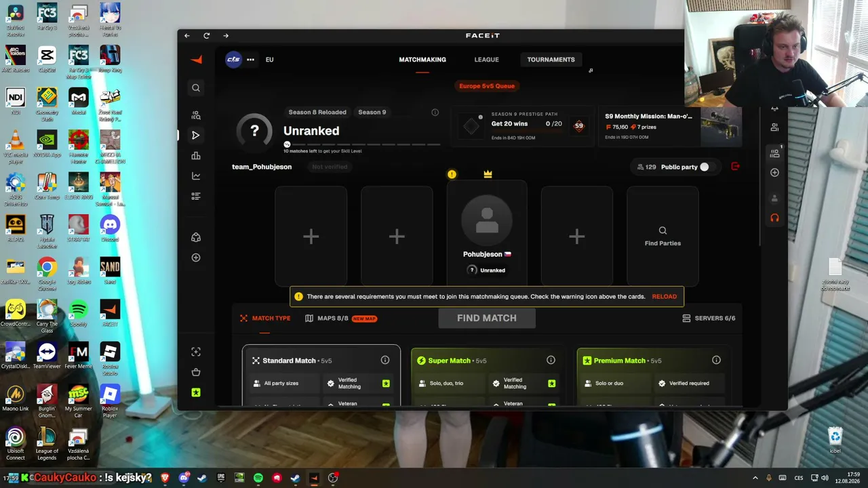This screenshot has width=868, height=488.
Task: Click the Not verified badge
Action: click(x=330, y=167)
